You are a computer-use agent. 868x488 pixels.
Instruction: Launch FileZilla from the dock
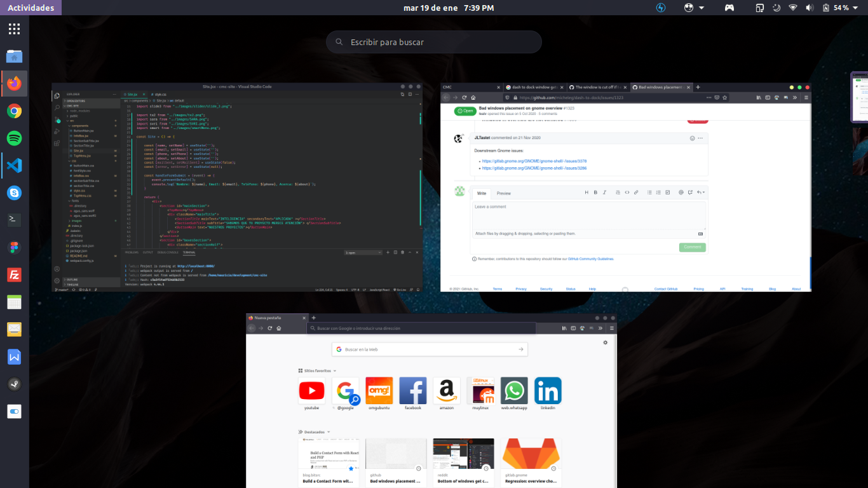(x=14, y=274)
